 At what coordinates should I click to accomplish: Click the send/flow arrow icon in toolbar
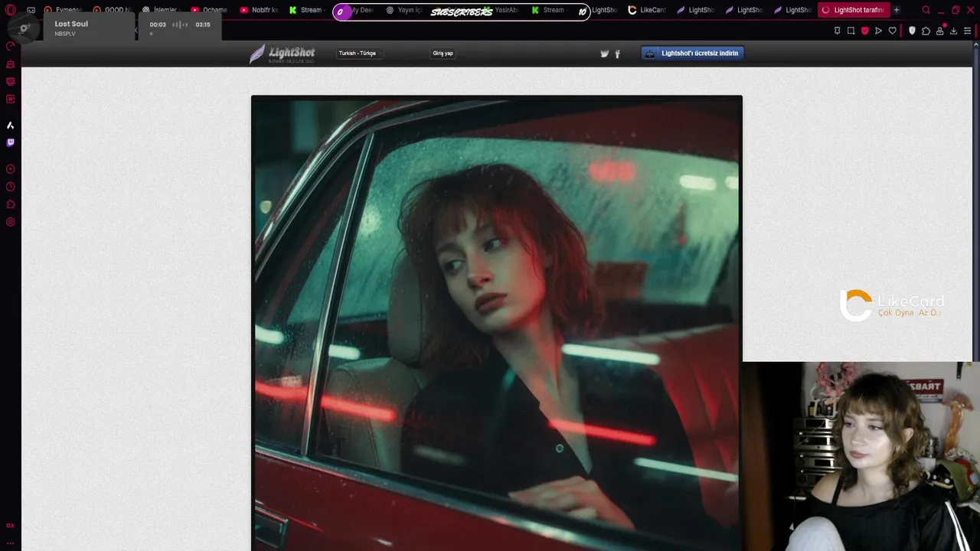878,31
